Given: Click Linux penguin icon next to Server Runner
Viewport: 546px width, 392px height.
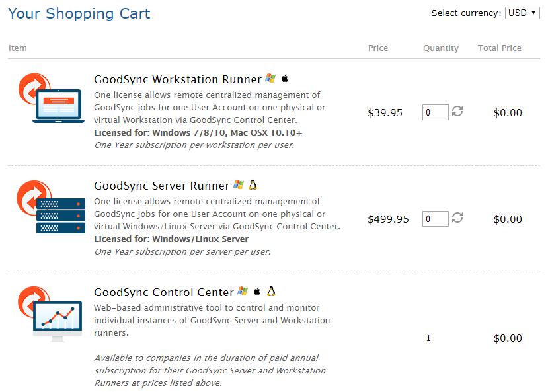Looking at the screenshot, I should pyautogui.click(x=253, y=185).
